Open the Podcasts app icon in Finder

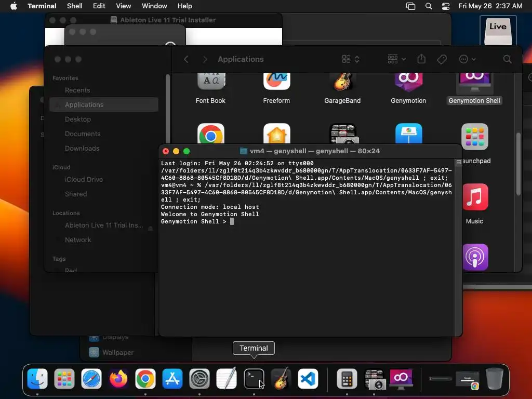(475, 257)
